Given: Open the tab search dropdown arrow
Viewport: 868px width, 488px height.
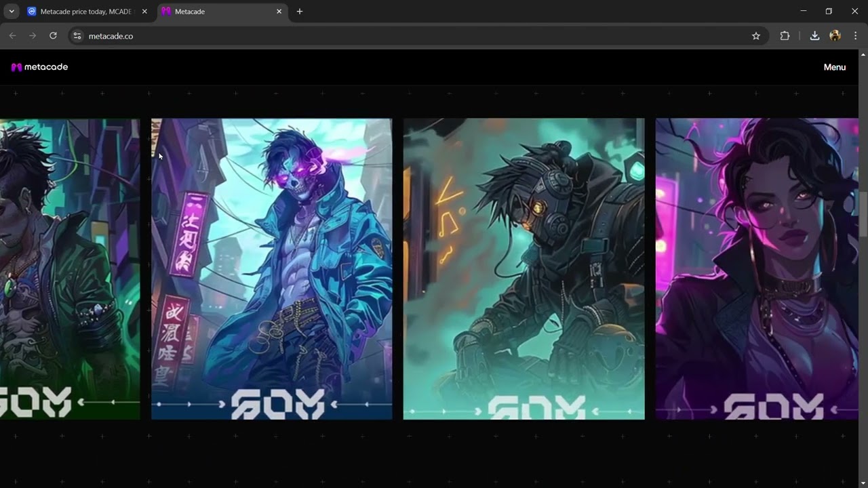Looking at the screenshot, I should [12, 12].
